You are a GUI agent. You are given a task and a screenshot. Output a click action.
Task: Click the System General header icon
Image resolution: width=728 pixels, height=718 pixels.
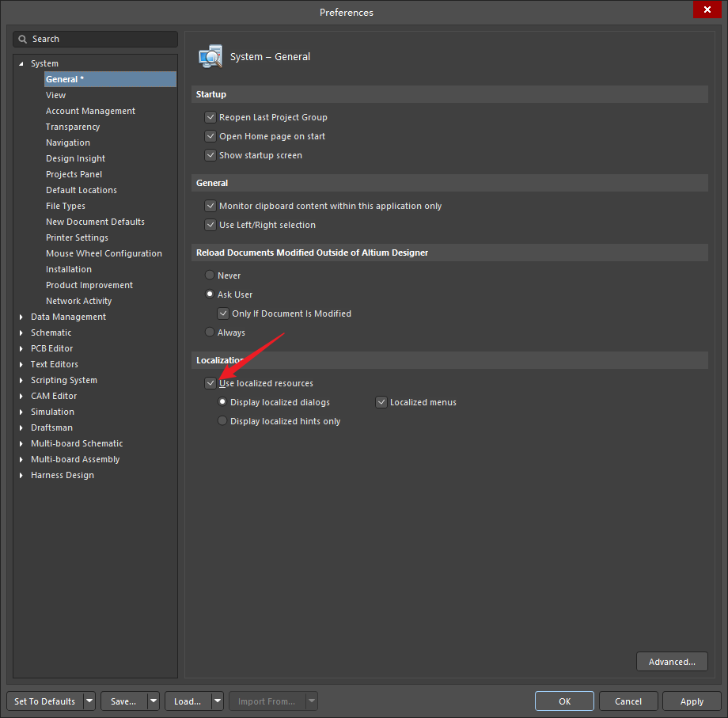pyautogui.click(x=210, y=57)
